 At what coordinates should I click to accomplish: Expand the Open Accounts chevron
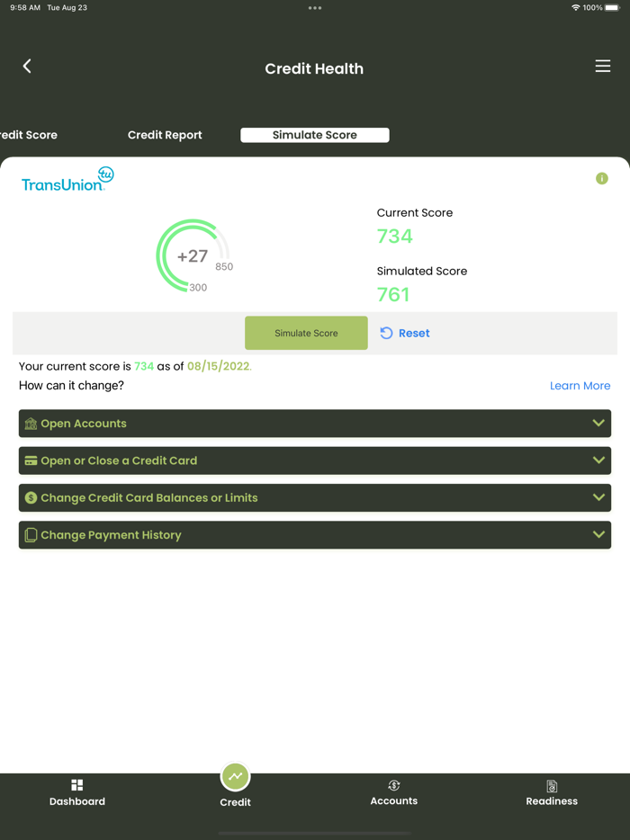[598, 423]
